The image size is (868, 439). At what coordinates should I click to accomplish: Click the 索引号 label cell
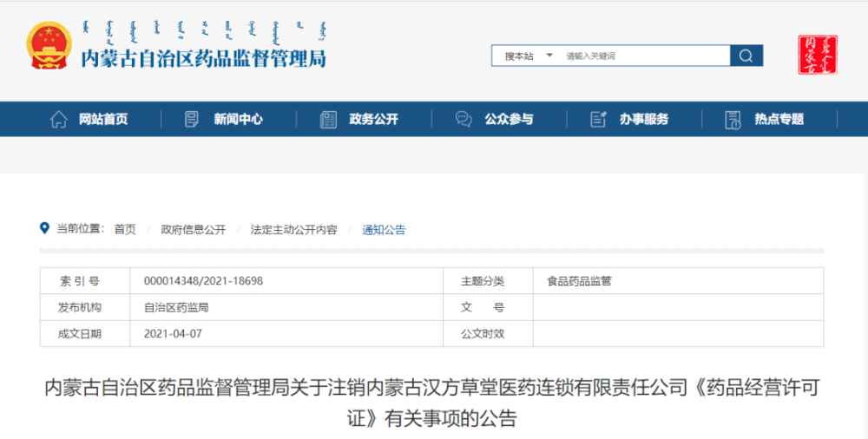85,281
